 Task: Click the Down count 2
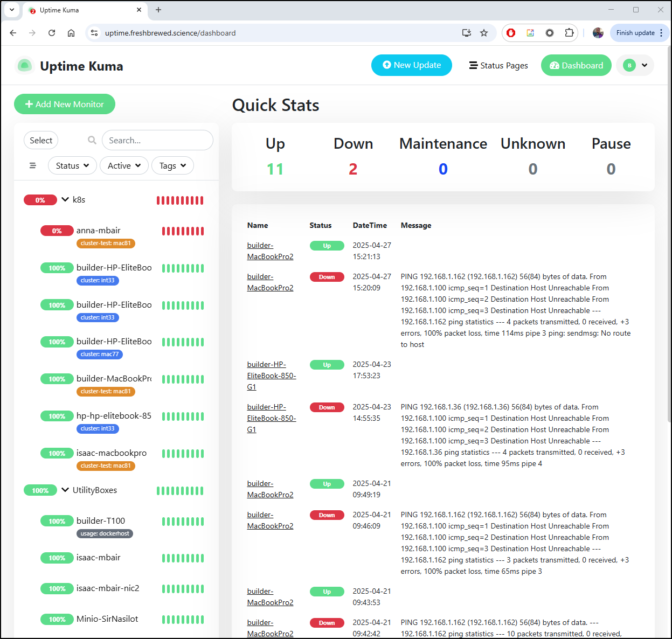coord(353,169)
